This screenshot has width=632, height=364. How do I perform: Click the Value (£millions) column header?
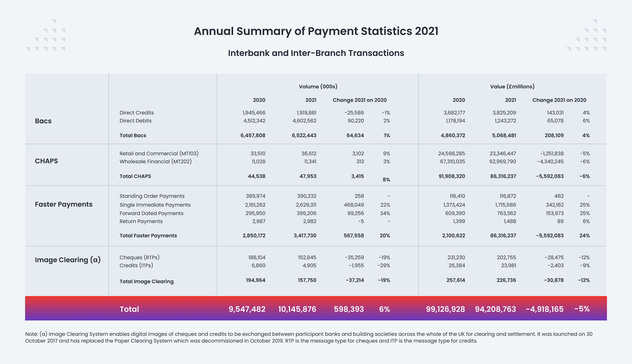point(512,86)
